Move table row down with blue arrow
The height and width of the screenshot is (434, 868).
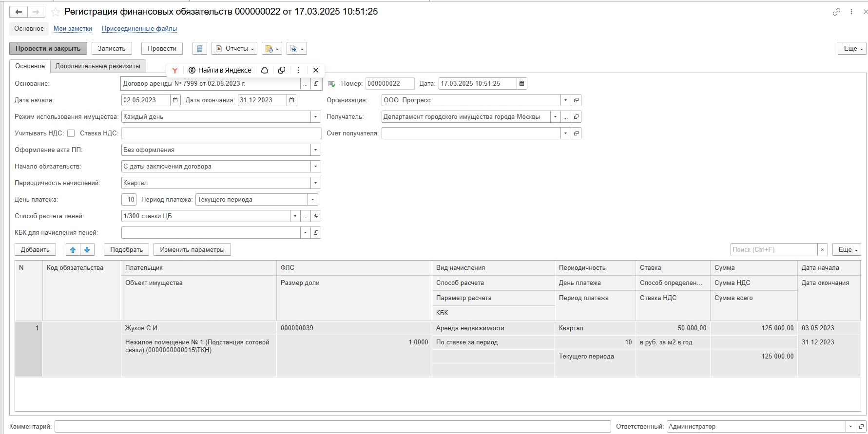tap(87, 250)
